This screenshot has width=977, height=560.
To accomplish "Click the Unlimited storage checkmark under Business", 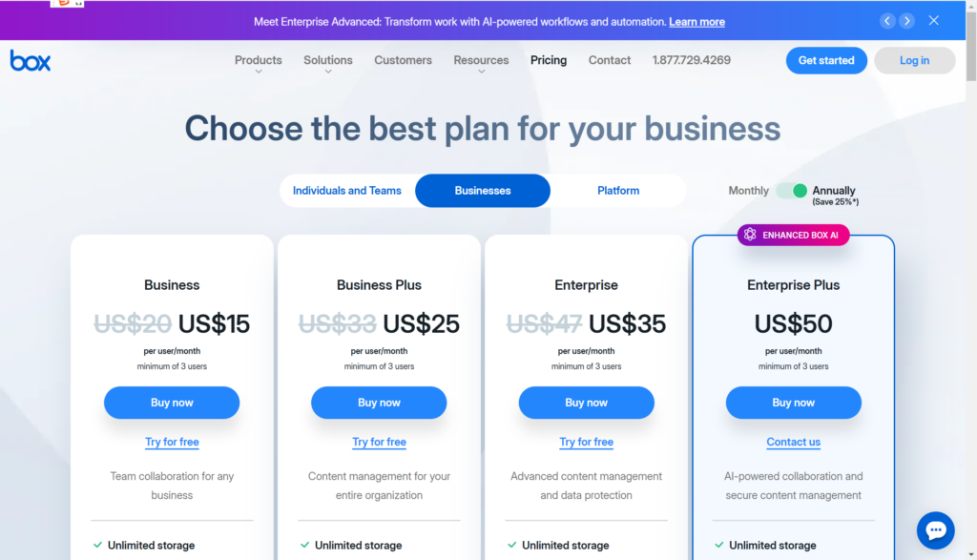I will [x=97, y=546].
